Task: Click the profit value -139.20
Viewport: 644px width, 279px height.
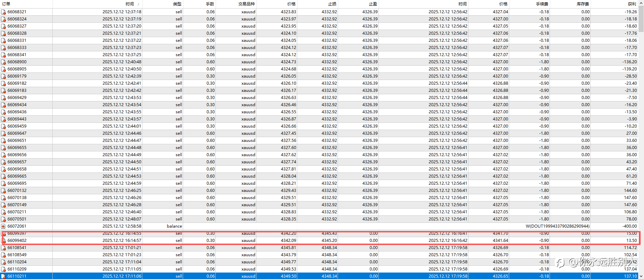Action: [629, 69]
